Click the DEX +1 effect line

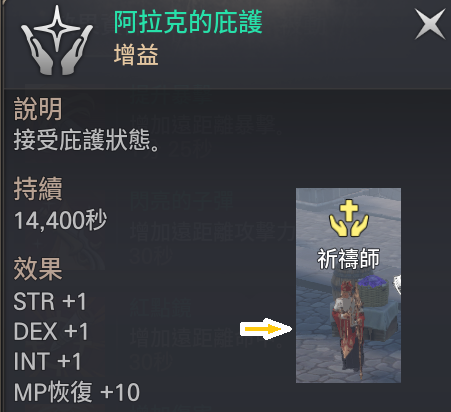pyautogui.click(x=51, y=331)
